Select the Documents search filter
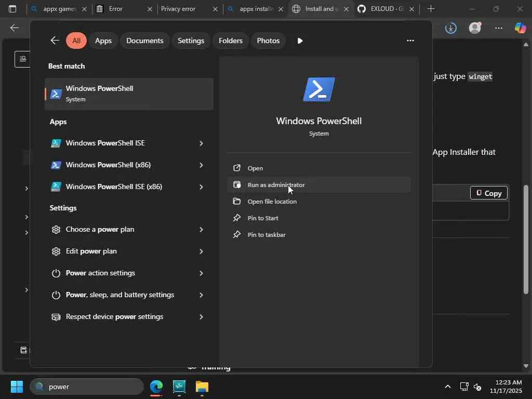The image size is (532, 399). tap(144, 41)
